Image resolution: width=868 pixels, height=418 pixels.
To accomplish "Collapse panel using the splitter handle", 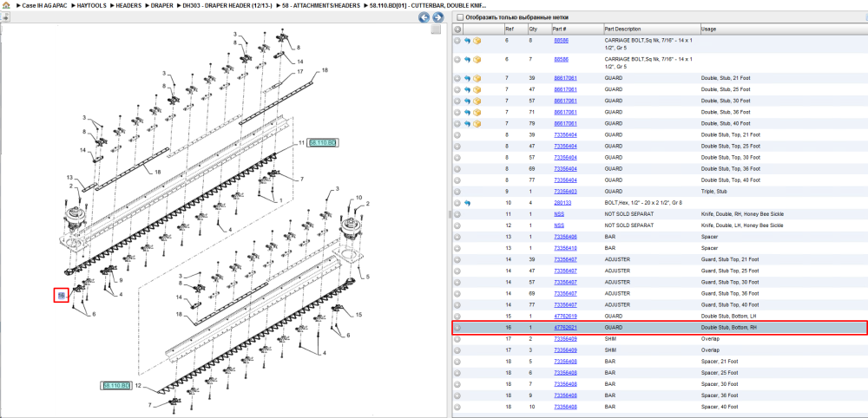I will [x=449, y=214].
